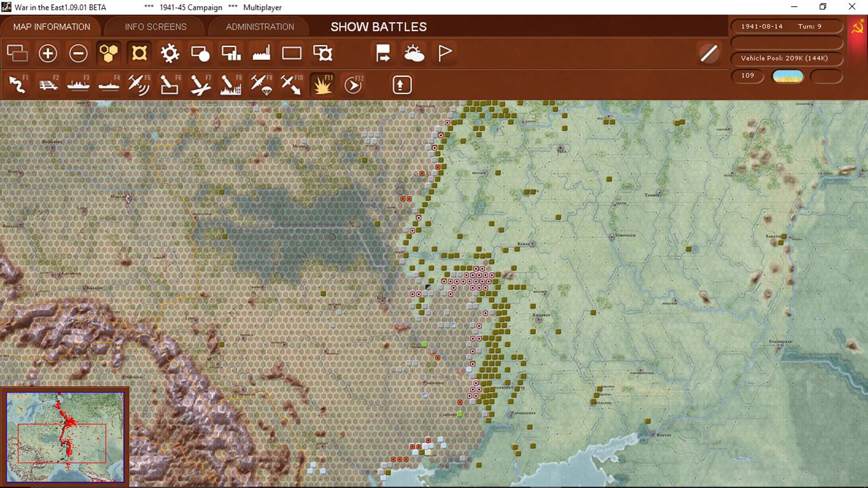
Task: Select the F7 bomb airfield icon
Action: tap(200, 84)
